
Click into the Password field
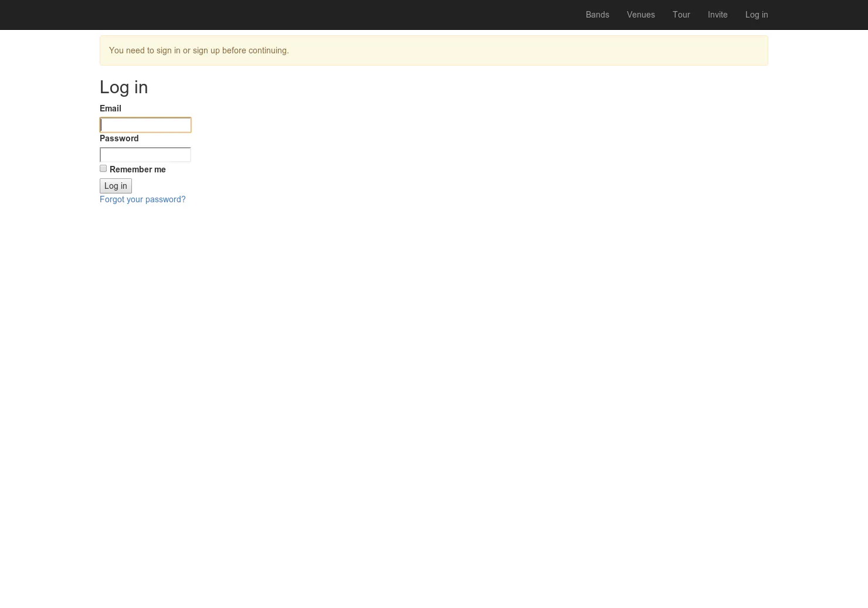point(145,155)
